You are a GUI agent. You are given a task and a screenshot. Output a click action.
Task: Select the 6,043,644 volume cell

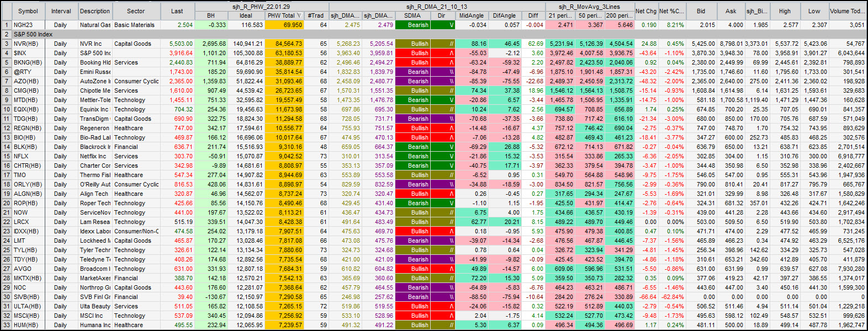(x=848, y=53)
